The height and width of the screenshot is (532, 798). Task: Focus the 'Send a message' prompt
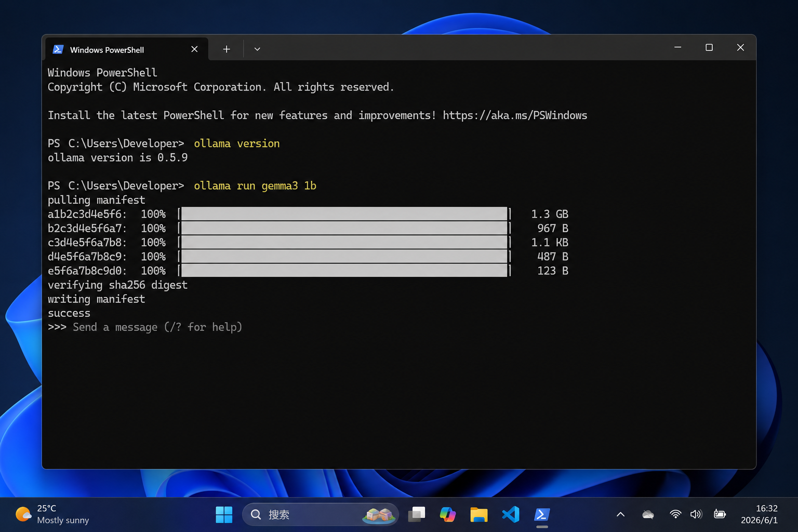[x=157, y=327]
